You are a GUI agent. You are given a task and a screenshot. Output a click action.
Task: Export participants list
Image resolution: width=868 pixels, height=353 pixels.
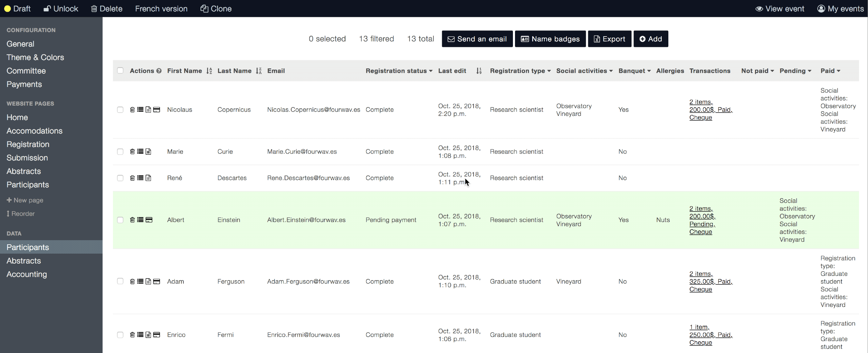coord(610,39)
